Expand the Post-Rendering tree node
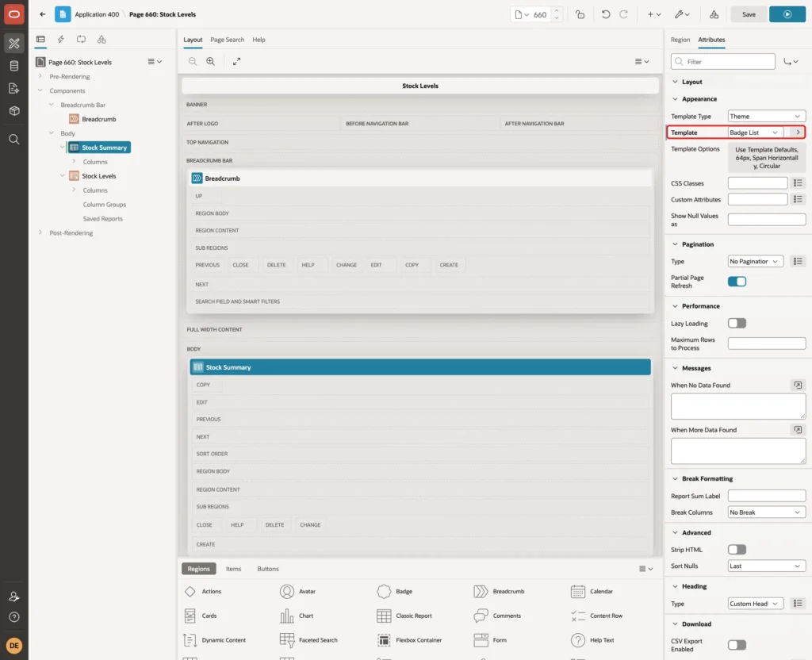Screen dimensions: 812x660 40,232
